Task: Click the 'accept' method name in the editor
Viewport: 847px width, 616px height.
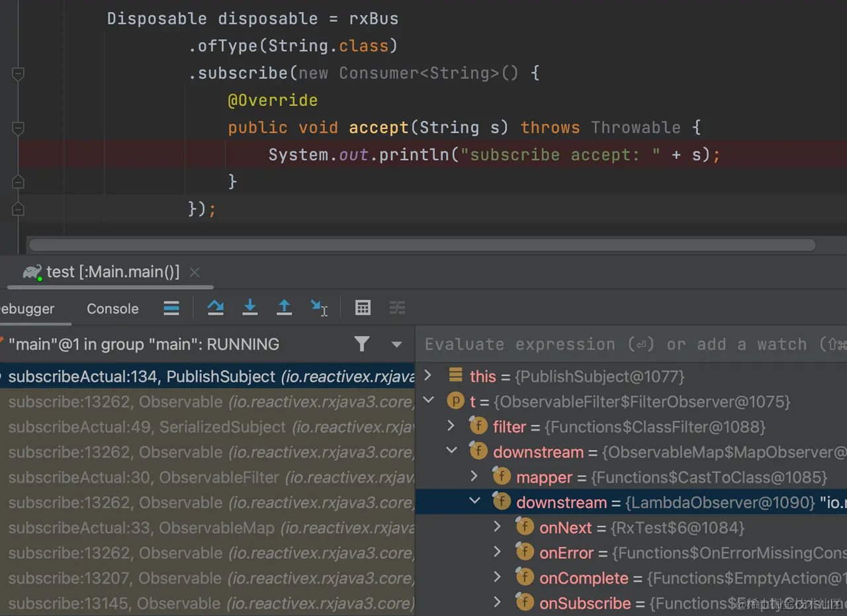Action: (379, 127)
